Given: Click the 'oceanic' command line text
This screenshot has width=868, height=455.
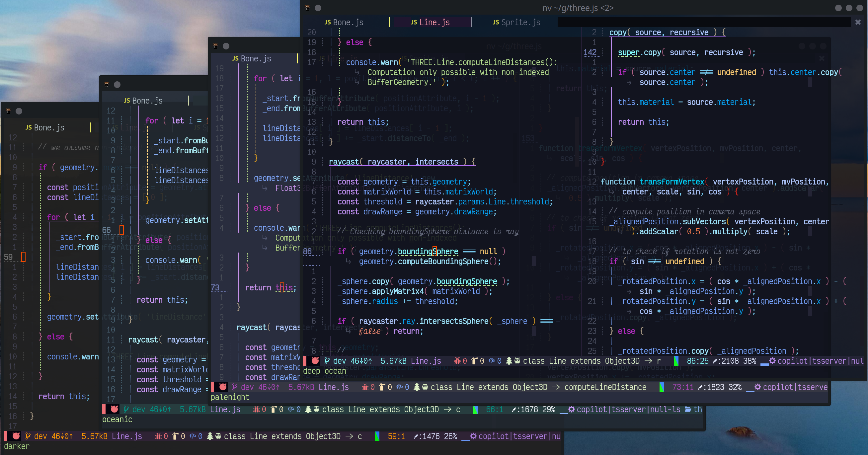Looking at the screenshot, I should tap(117, 419).
